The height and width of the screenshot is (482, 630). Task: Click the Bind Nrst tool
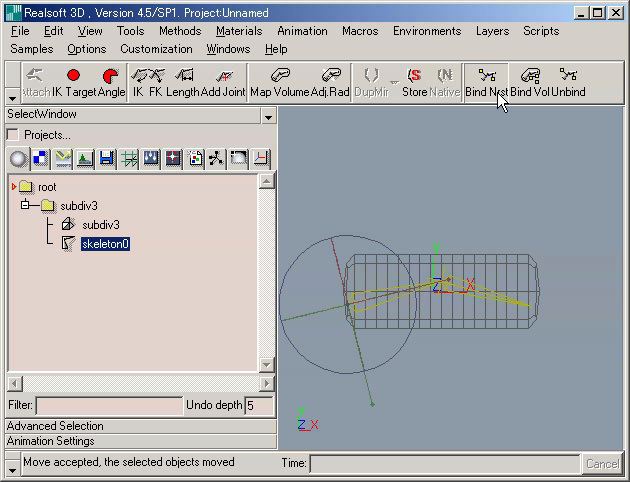point(487,83)
